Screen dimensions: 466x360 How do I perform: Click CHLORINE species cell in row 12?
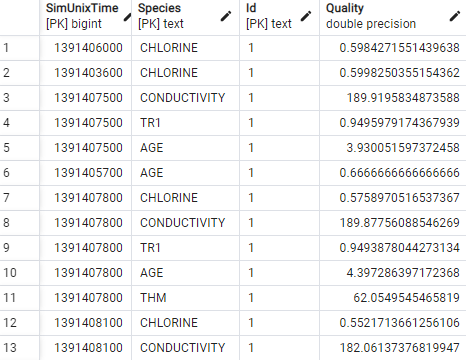tap(186, 323)
